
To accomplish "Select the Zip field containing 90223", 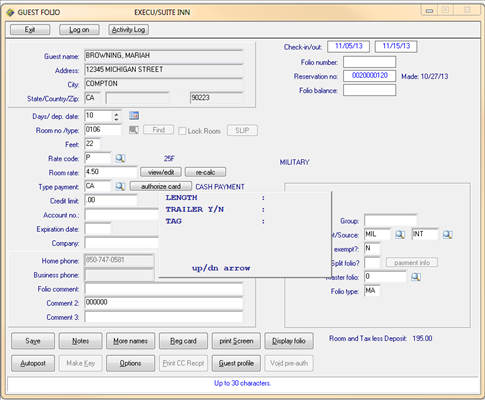I will pos(217,98).
